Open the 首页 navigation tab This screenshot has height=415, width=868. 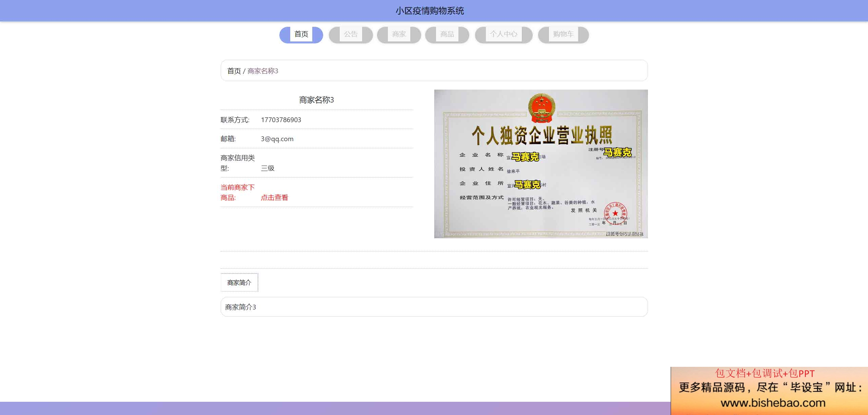point(301,35)
